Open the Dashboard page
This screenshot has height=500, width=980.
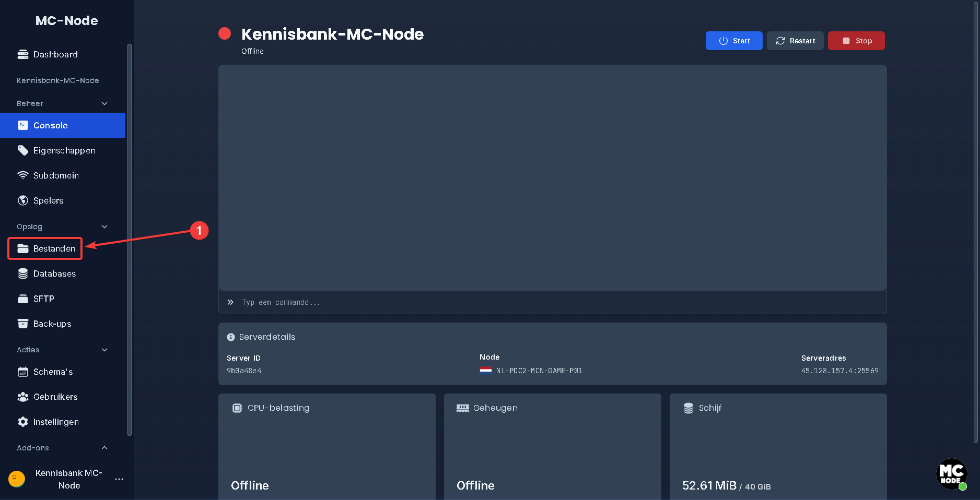(x=63, y=54)
